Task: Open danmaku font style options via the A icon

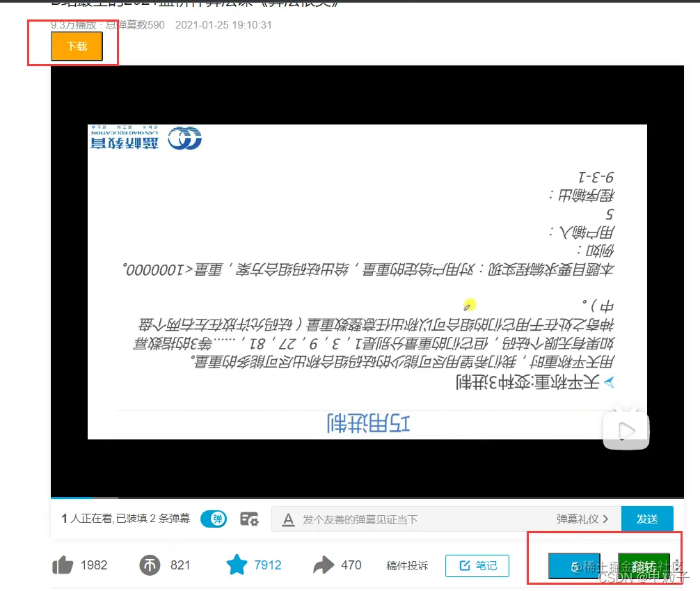Action: (x=288, y=519)
